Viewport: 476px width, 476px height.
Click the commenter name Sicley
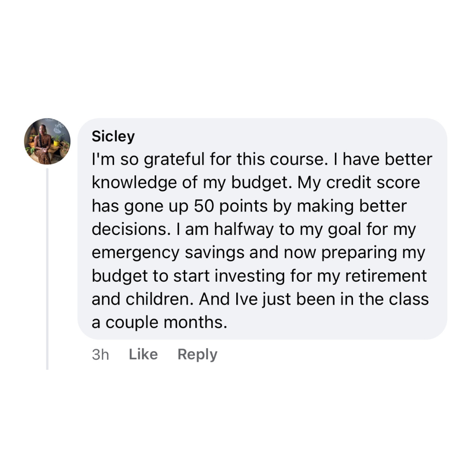(113, 136)
